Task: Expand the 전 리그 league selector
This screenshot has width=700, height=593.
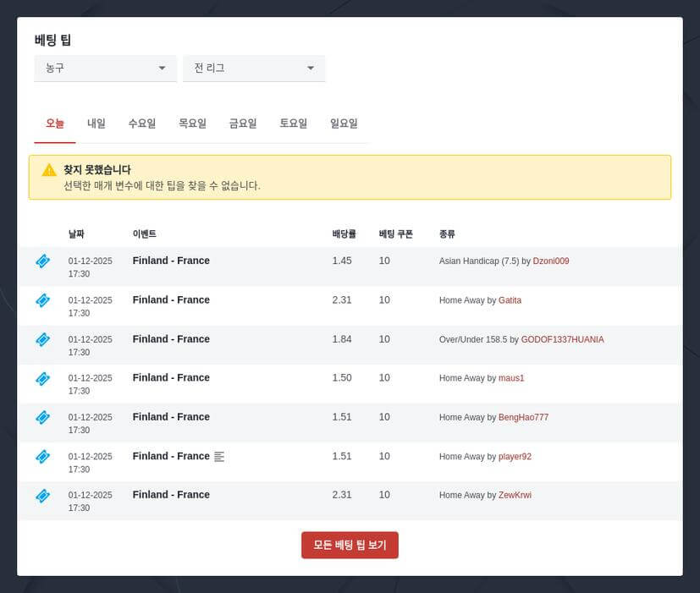Action: [x=254, y=69]
